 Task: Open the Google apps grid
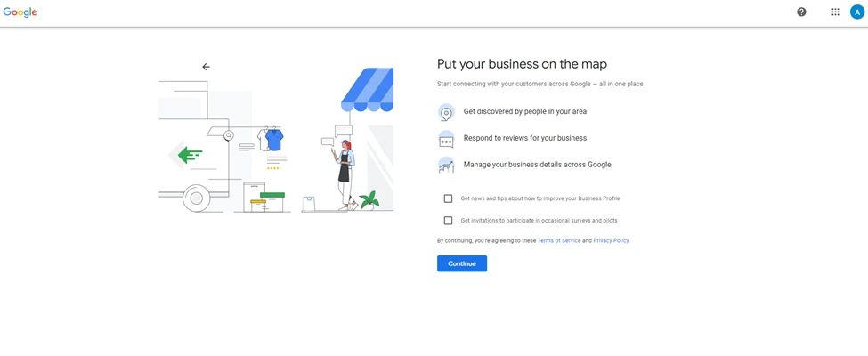point(835,12)
